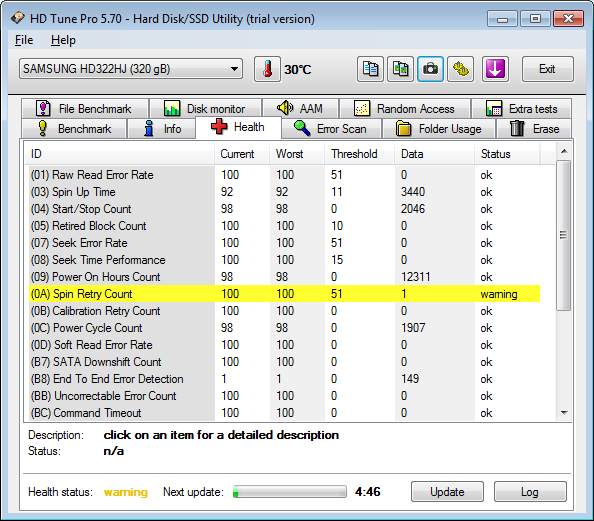
Task: Select the (09) Power On Hours Count row
Action: 284,277
